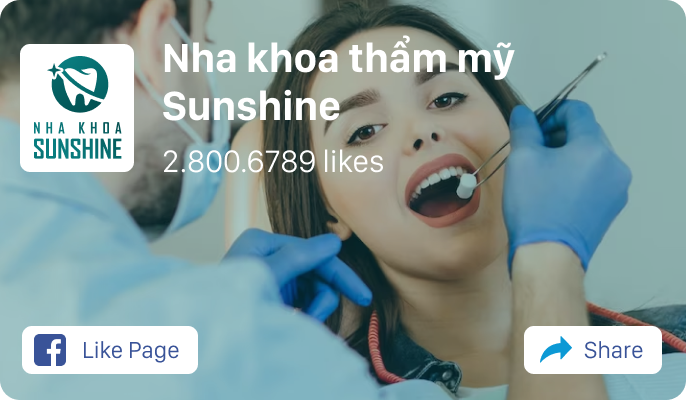This screenshot has height=400, width=686.
Task: Click the '2.800.6789 likes' count
Action: [x=273, y=161]
